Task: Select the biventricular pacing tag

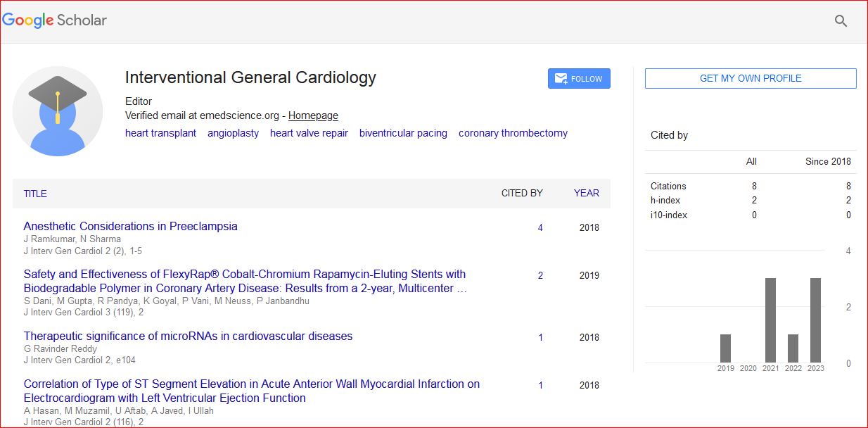Action: tap(403, 133)
